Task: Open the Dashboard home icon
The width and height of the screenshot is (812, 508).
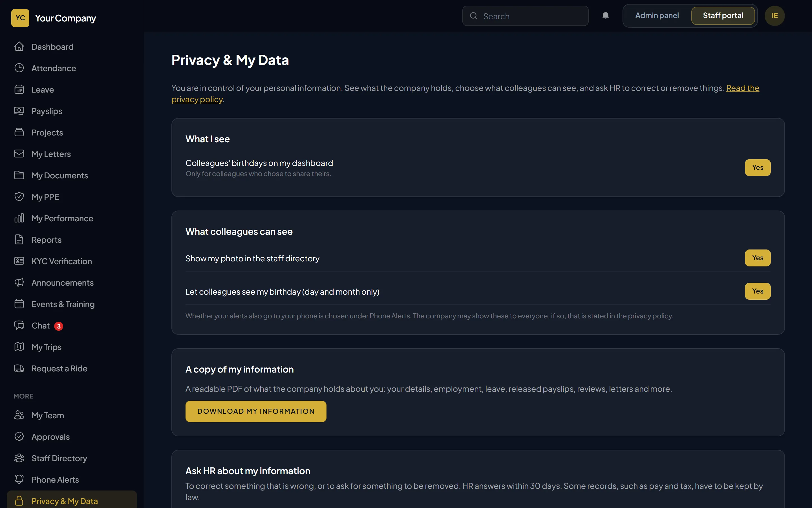Action: pos(19,46)
